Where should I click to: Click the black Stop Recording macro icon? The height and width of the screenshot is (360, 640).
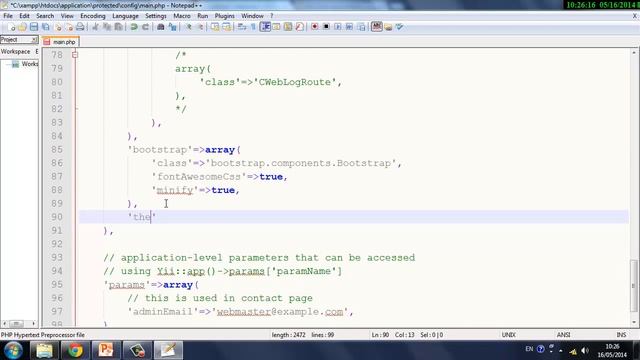pyautogui.click(x=326, y=27)
